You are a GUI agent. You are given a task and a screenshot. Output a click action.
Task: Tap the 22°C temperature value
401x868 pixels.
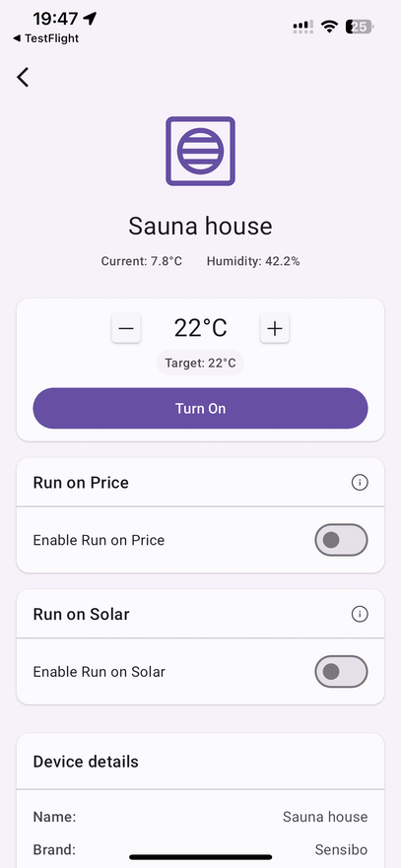click(201, 328)
